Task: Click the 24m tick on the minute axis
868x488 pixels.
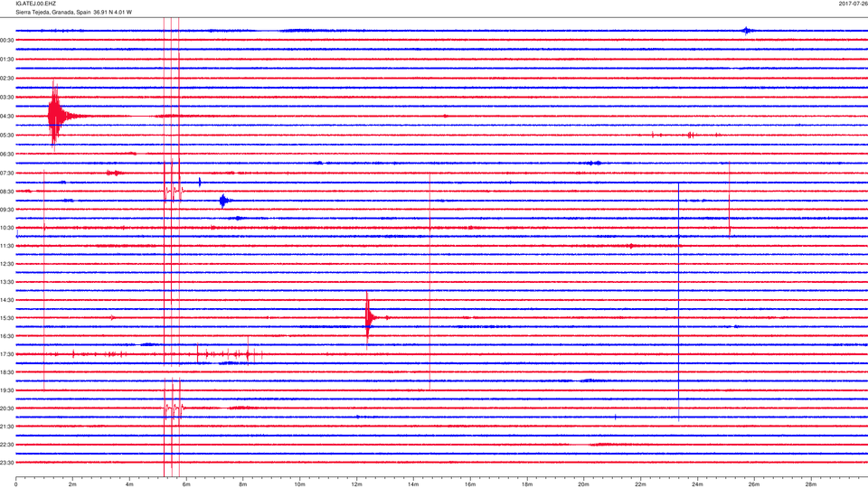Action: pyautogui.click(x=697, y=484)
